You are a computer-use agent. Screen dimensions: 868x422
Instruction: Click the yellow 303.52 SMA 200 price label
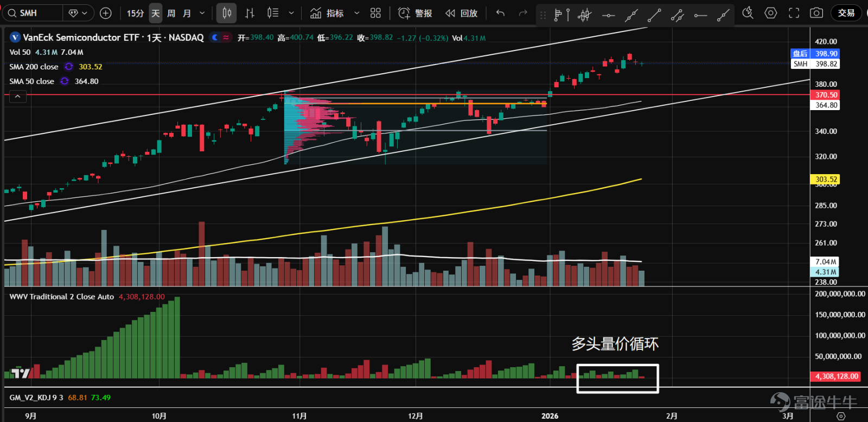pyautogui.click(x=826, y=180)
